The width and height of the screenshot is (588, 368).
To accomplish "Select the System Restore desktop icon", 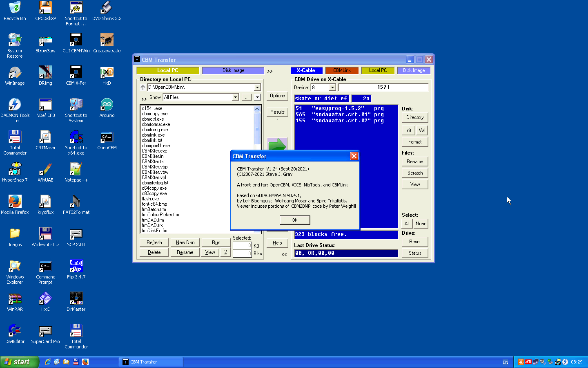I will [15, 46].
